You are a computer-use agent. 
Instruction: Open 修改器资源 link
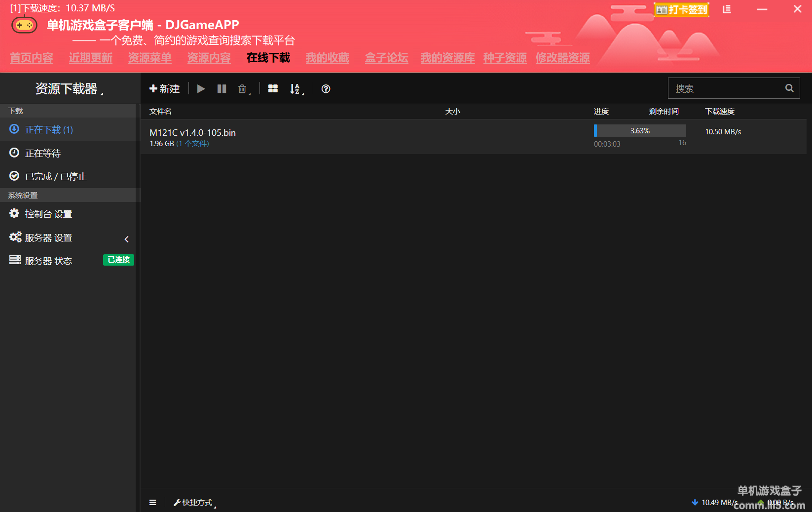pyautogui.click(x=563, y=58)
